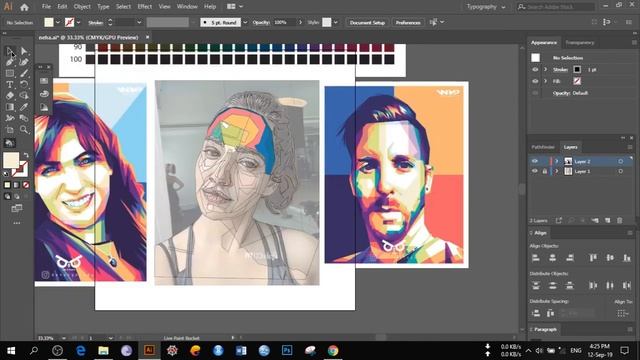Click Vertical Distribute Top in Align panel
This screenshot has height=360, width=640.
(536, 285)
